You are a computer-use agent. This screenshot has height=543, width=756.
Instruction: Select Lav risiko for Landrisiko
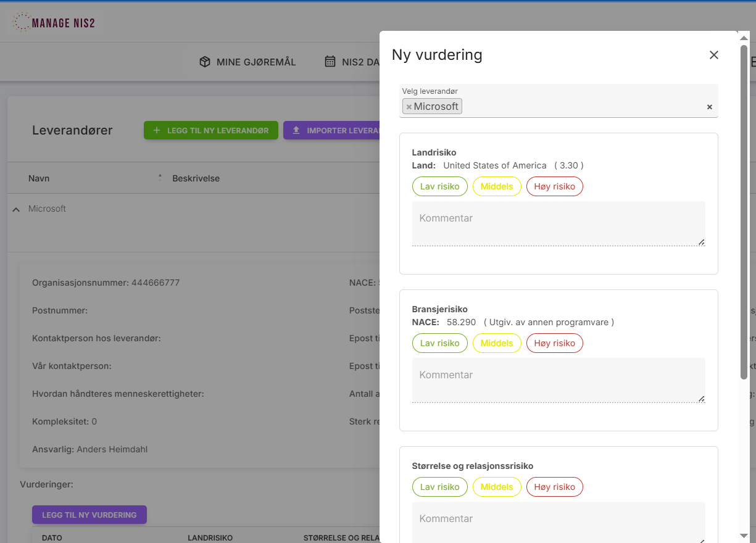(x=439, y=186)
